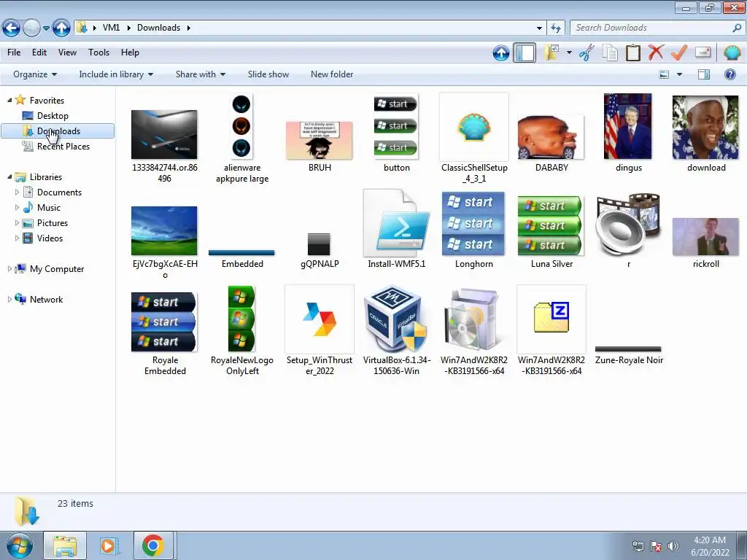Click the red X Delete icon
The height and width of the screenshot is (560, 747).
pos(656,52)
